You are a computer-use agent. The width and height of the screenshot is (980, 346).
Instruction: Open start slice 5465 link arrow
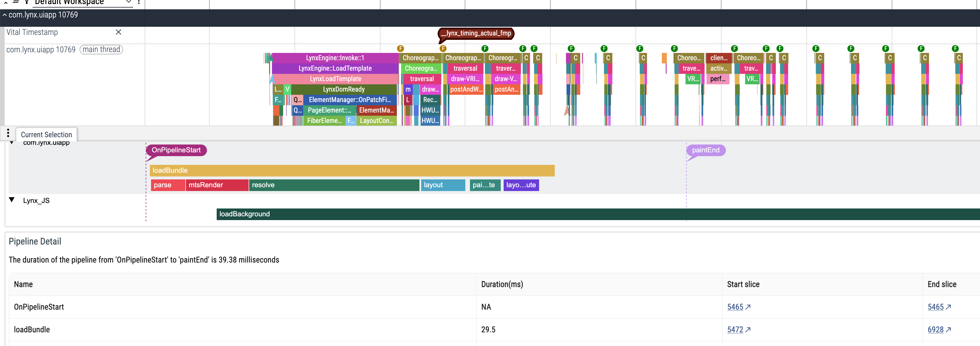coord(748,307)
